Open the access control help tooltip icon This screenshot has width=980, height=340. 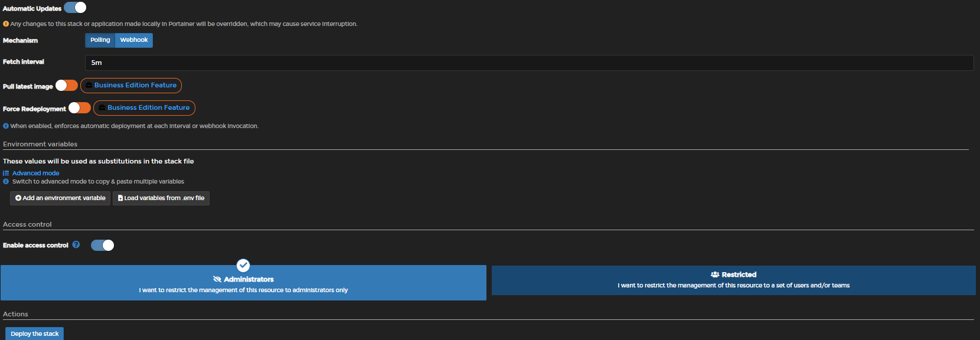click(76, 245)
